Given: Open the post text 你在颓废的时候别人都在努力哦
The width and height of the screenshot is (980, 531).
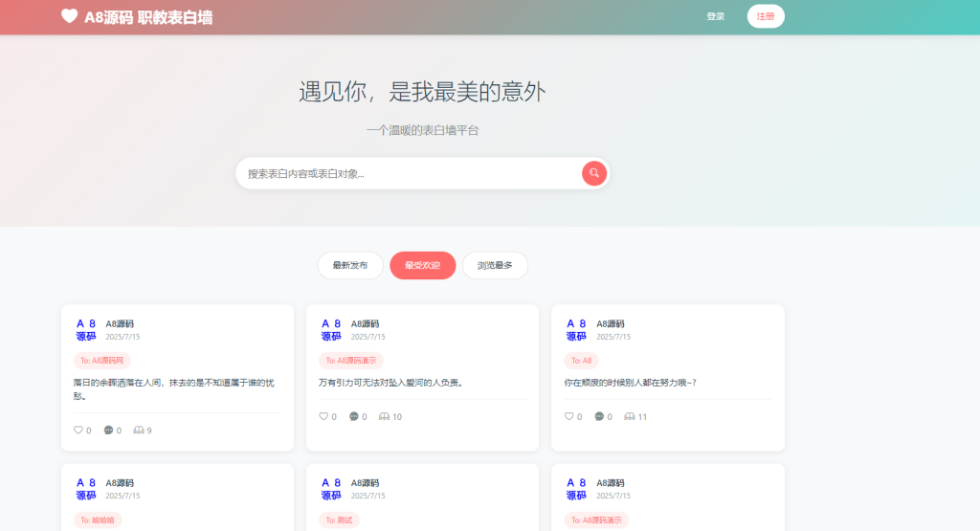Looking at the screenshot, I should [630, 383].
